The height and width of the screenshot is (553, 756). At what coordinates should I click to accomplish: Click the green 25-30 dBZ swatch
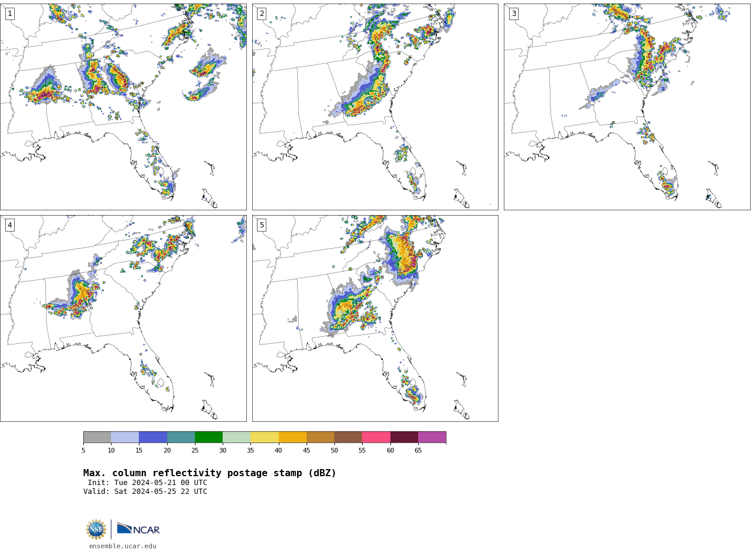(208, 437)
